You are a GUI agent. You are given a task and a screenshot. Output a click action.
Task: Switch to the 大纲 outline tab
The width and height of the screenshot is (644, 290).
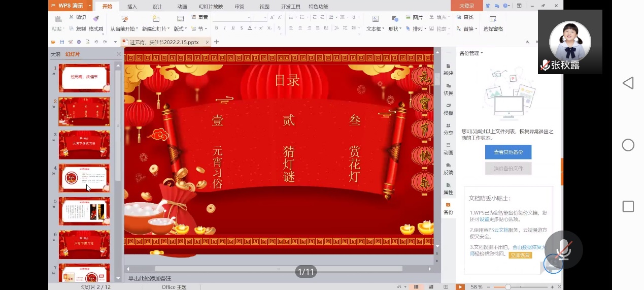tap(55, 54)
